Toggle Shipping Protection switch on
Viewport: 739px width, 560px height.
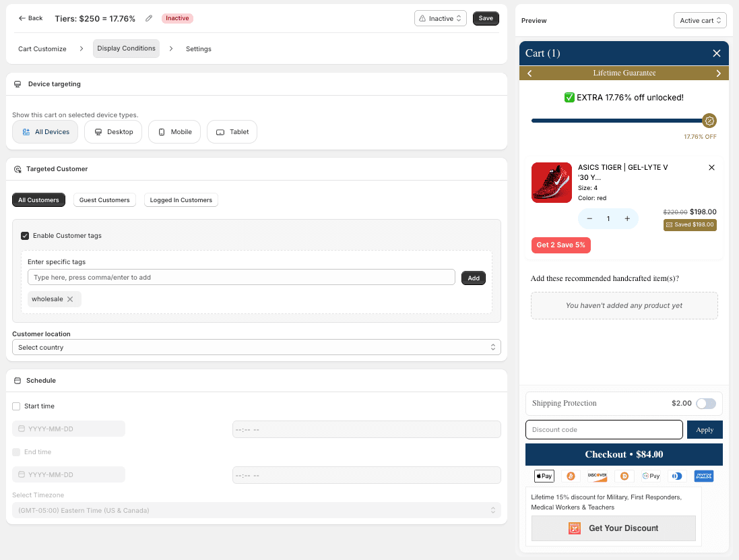(x=706, y=404)
